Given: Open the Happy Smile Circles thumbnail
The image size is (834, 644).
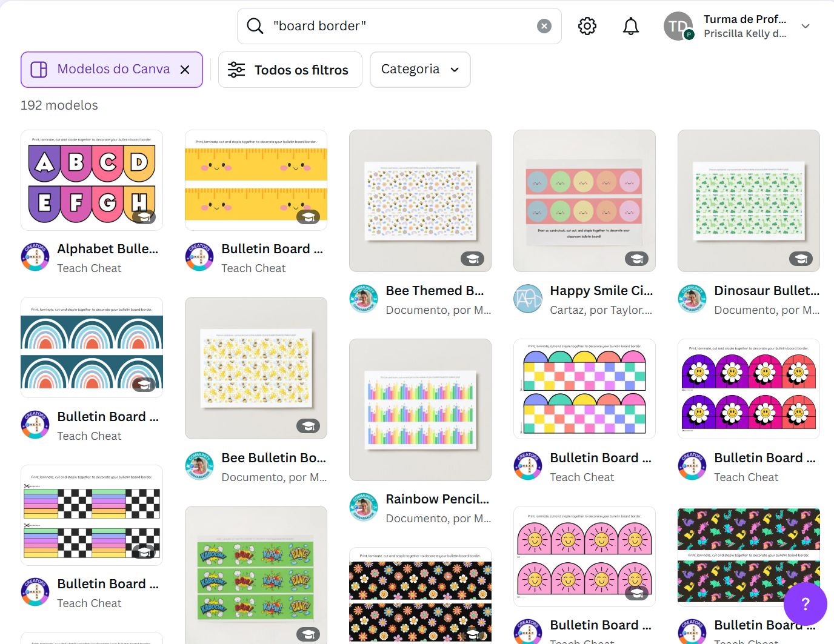Looking at the screenshot, I should click(x=584, y=201).
